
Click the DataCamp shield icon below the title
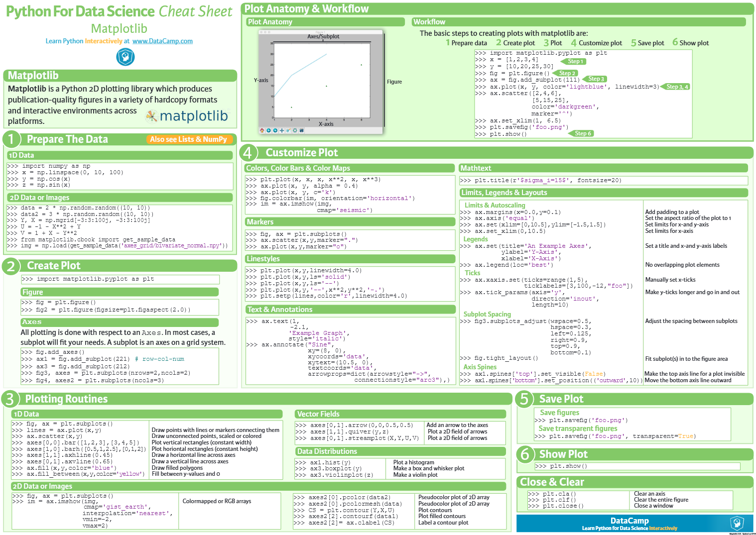(125, 57)
